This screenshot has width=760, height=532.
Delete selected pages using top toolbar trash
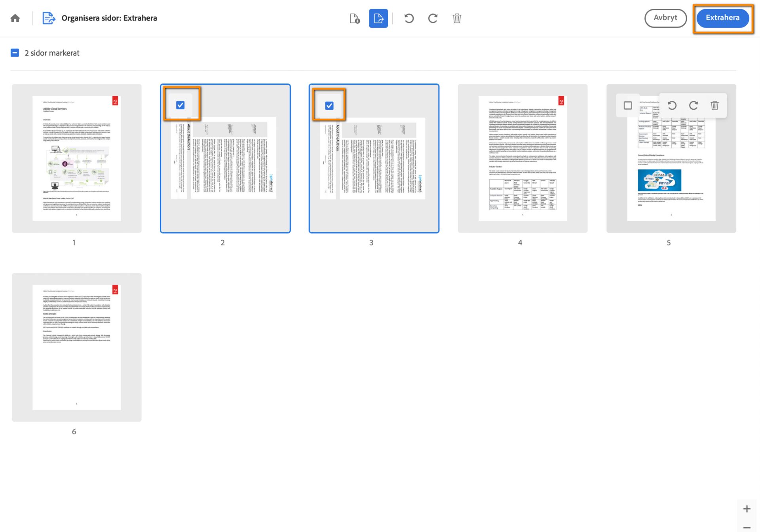[x=457, y=18]
